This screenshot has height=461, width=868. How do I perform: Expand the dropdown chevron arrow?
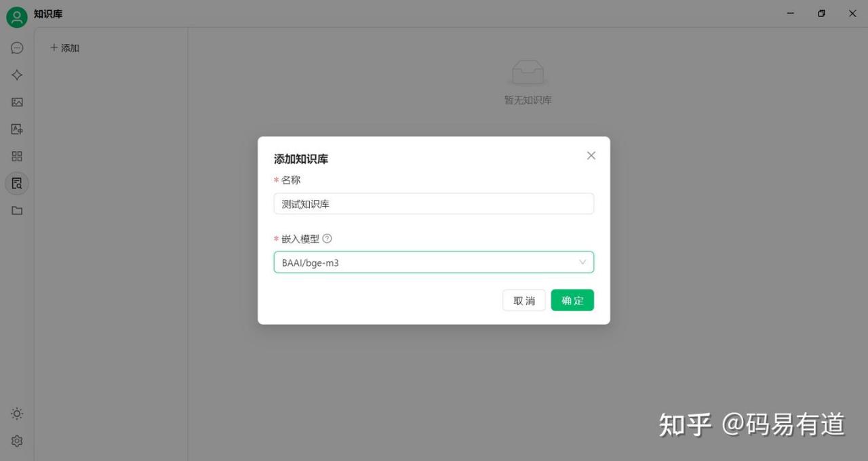tap(583, 262)
